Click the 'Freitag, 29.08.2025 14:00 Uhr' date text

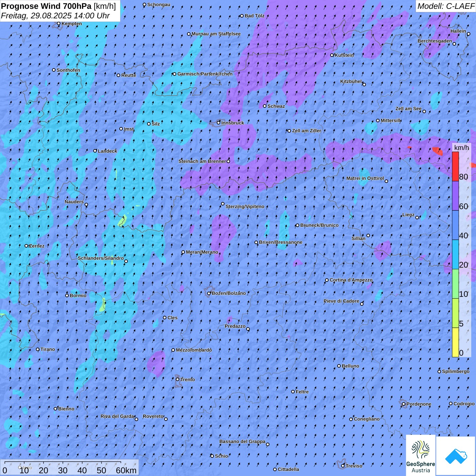[x=55, y=16]
